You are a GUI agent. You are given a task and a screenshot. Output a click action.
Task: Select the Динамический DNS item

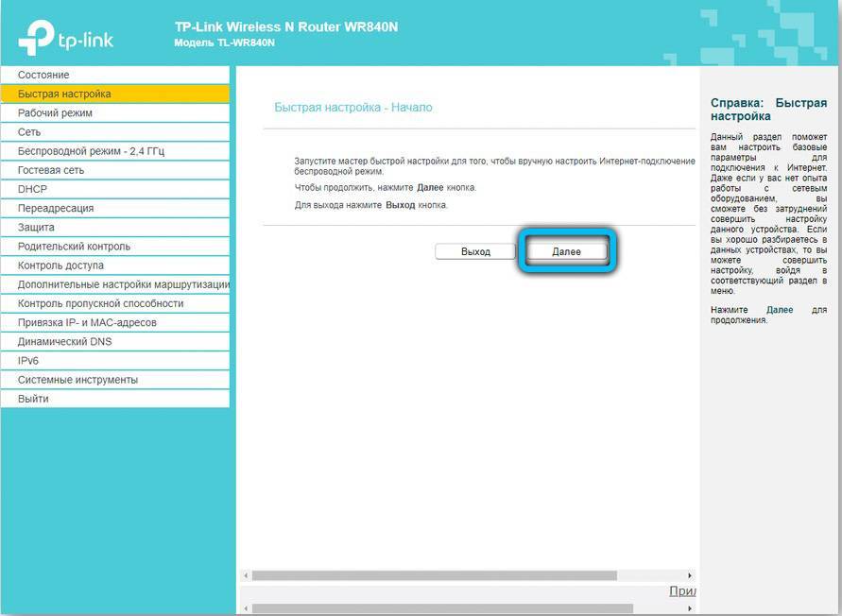[x=64, y=342]
